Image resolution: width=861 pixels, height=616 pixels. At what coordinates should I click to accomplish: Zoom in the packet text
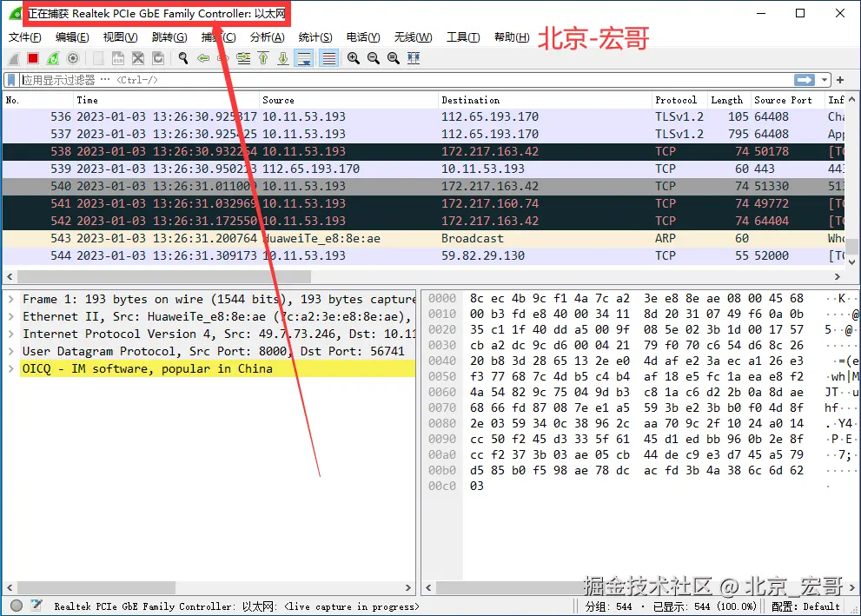[x=354, y=58]
